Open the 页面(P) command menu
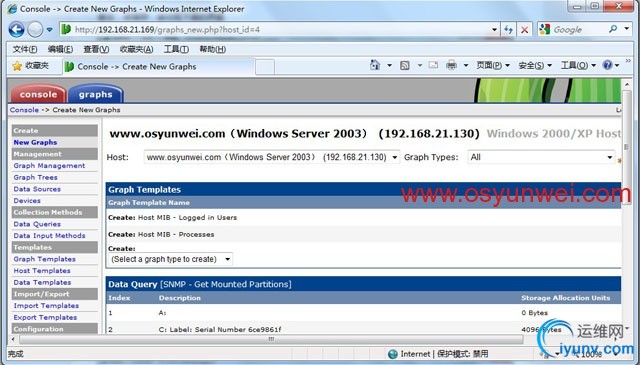Image resolution: width=640 pixels, height=365 pixels. 493,65
